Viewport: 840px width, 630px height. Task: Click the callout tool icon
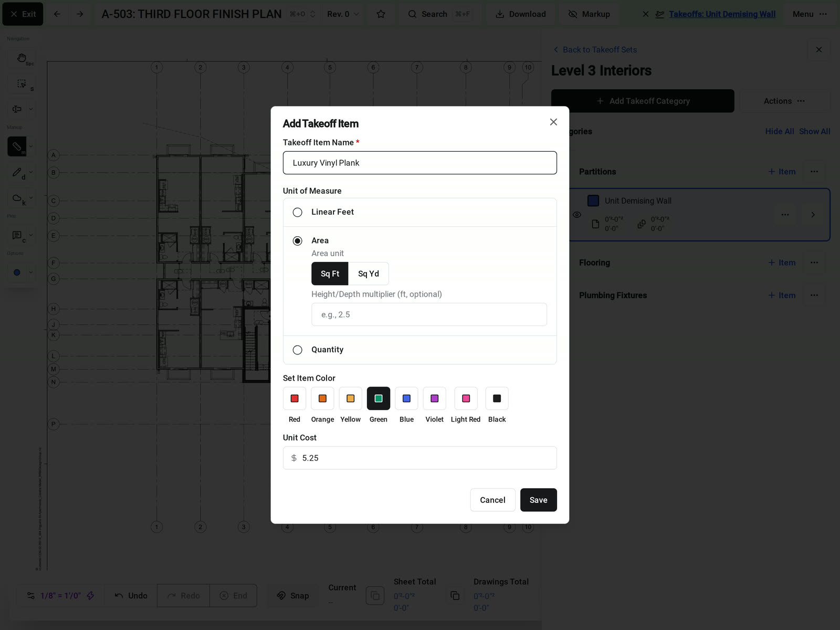coord(17,109)
